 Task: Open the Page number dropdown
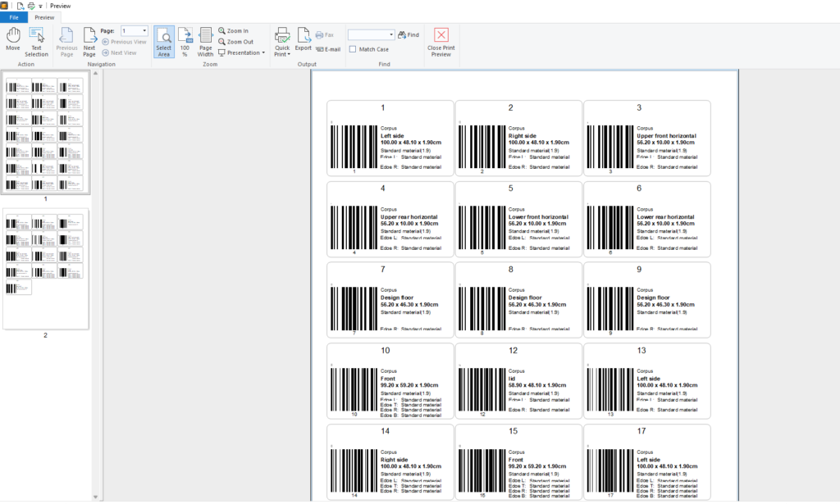[x=144, y=31]
